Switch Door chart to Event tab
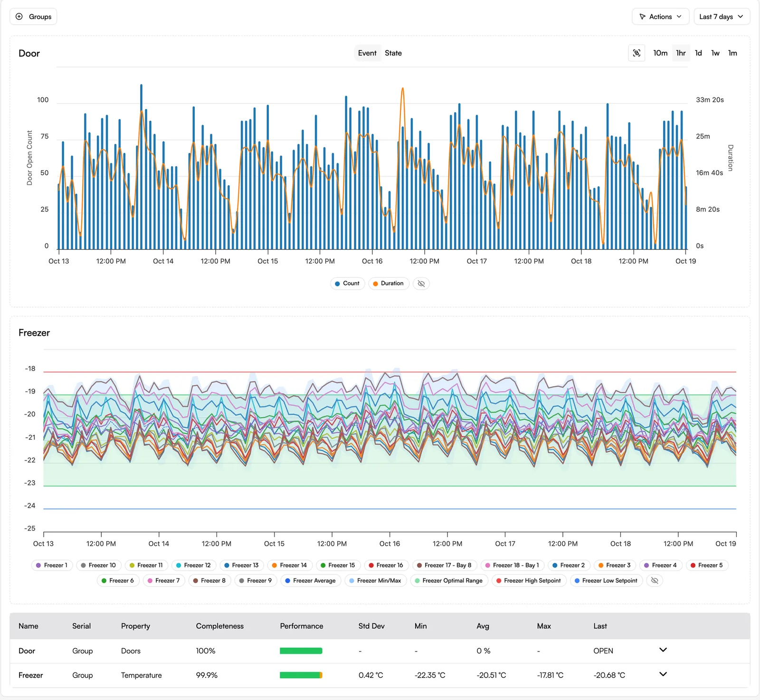This screenshot has width=760, height=700. point(367,53)
